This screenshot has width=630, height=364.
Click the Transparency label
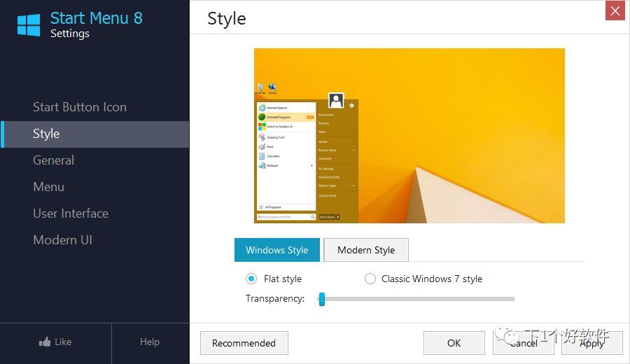(x=275, y=298)
